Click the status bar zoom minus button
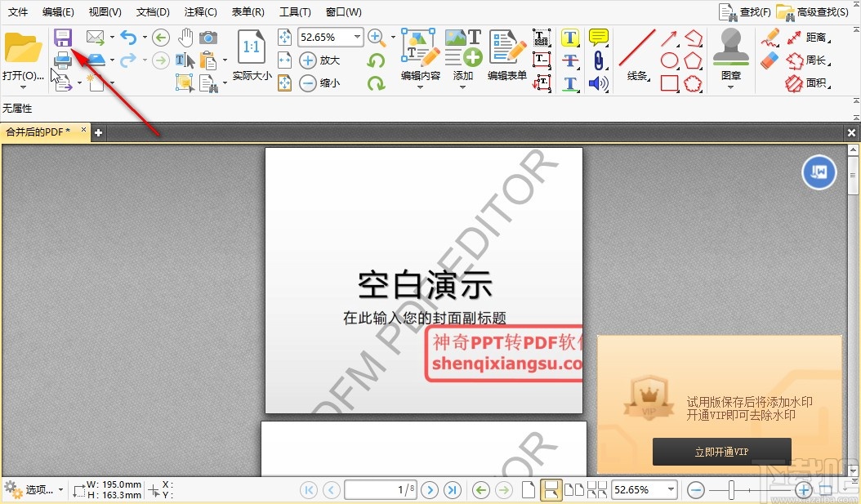 point(696,489)
